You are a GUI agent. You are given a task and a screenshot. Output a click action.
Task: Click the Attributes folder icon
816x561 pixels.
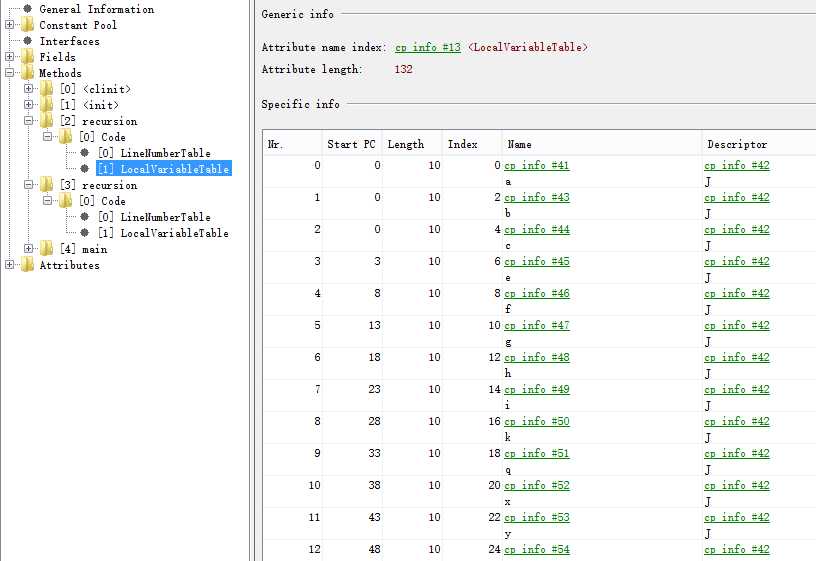click(27, 265)
